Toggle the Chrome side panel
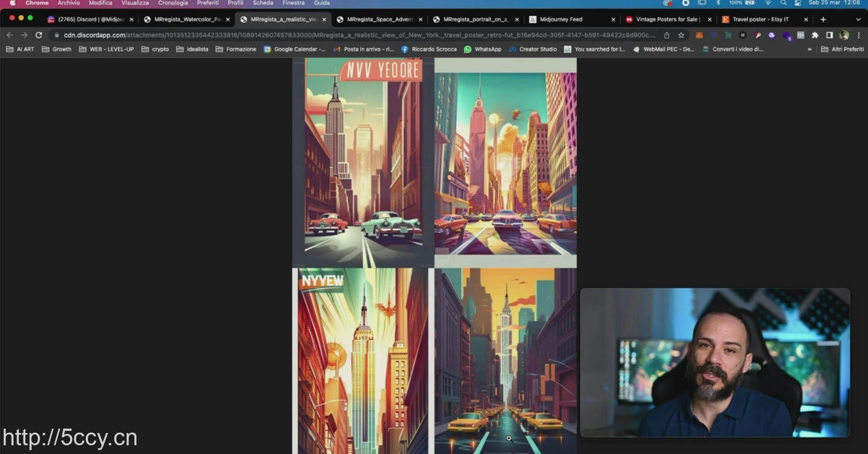 [x=829, y=35]
